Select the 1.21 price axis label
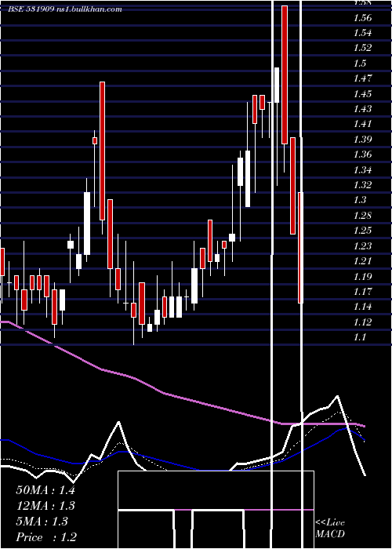Screen dimensions: 392x549 click(362, 261)
